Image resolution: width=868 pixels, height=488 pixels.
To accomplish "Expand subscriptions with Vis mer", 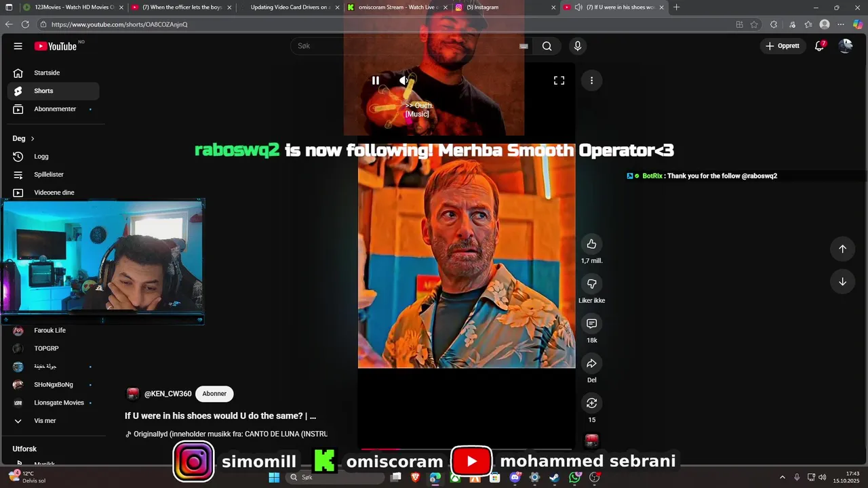I will (x=54, y=421).
